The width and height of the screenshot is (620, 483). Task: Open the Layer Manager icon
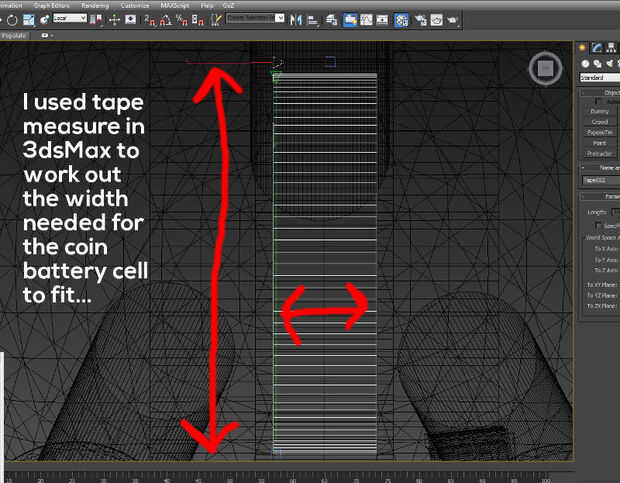coord(331,20)
